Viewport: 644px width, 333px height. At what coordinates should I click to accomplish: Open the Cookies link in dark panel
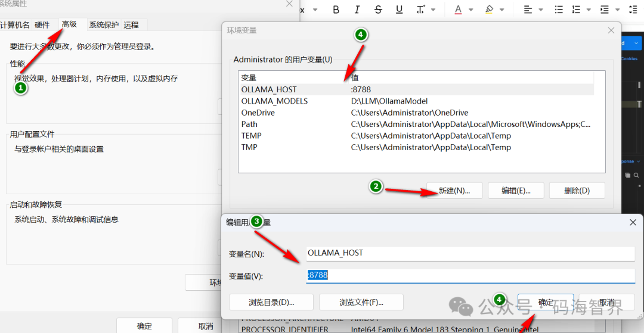point(629,58)
